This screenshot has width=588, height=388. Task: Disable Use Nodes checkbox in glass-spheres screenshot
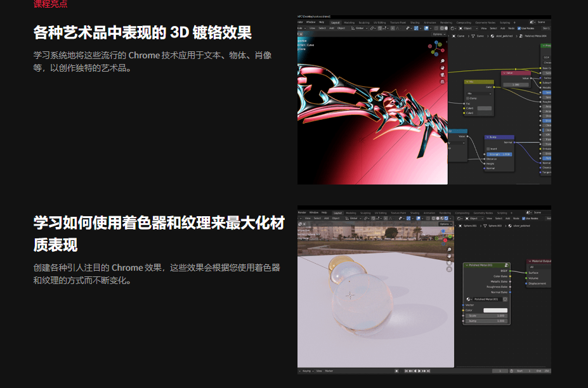(523, 218)
